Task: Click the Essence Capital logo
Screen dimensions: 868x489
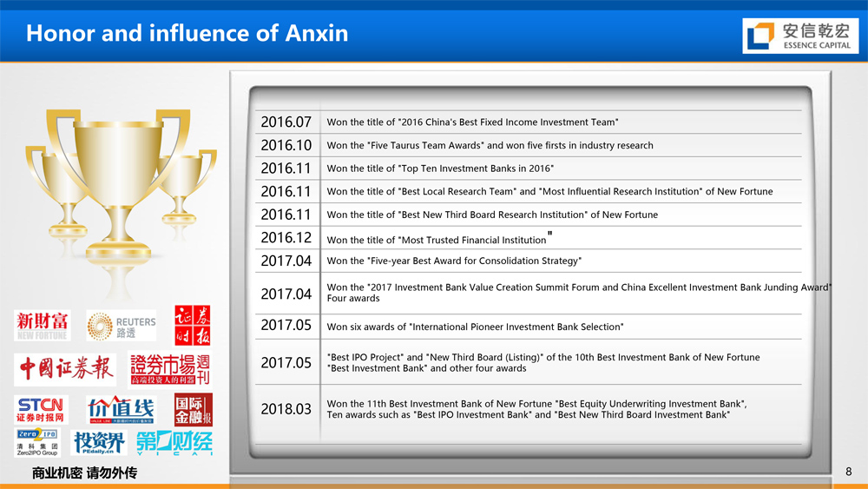Action: coord(801,36)
